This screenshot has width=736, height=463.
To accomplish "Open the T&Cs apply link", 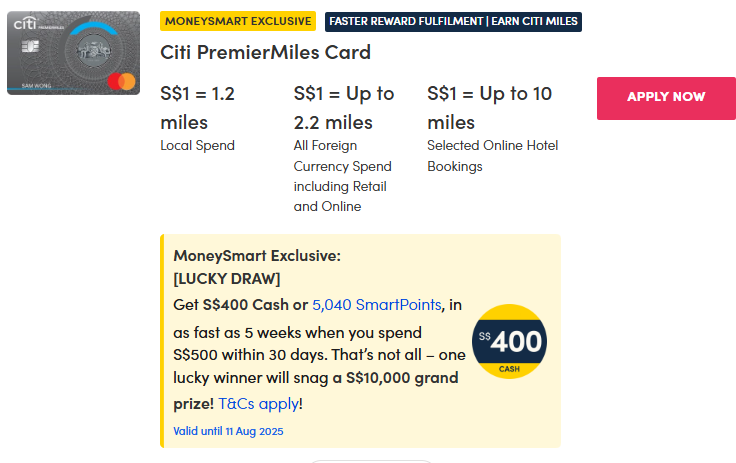I will pyautogui.click(x=259, y=404).
